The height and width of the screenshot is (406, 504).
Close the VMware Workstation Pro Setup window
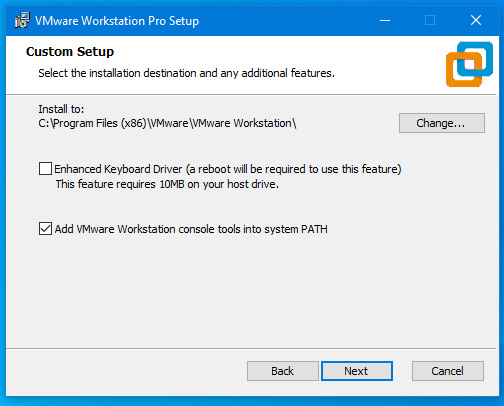pos(476,20)
